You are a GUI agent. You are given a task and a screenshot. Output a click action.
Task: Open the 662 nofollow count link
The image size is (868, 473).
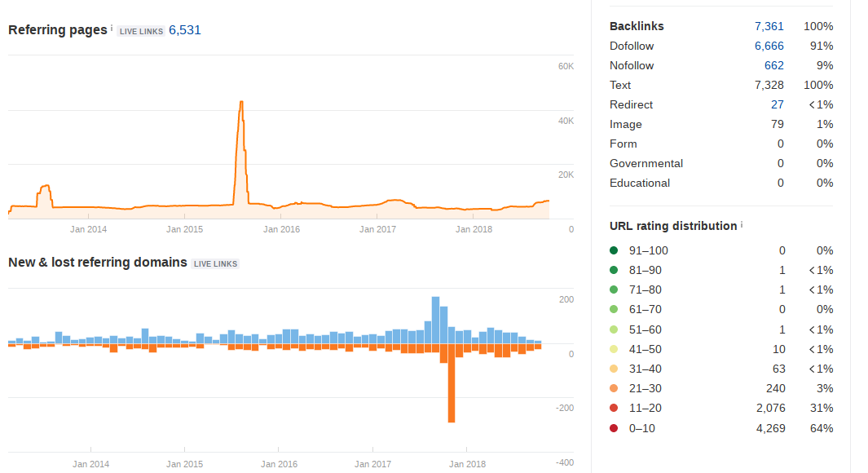point(774,65)
